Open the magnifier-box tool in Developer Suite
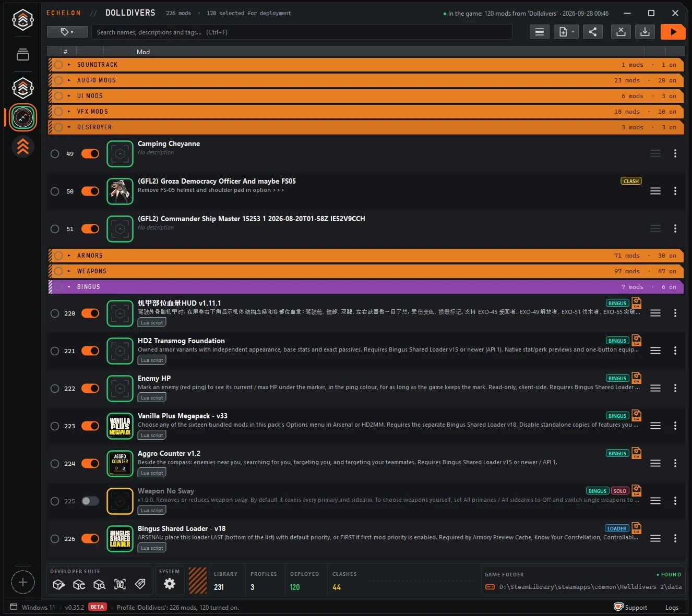 99,585
